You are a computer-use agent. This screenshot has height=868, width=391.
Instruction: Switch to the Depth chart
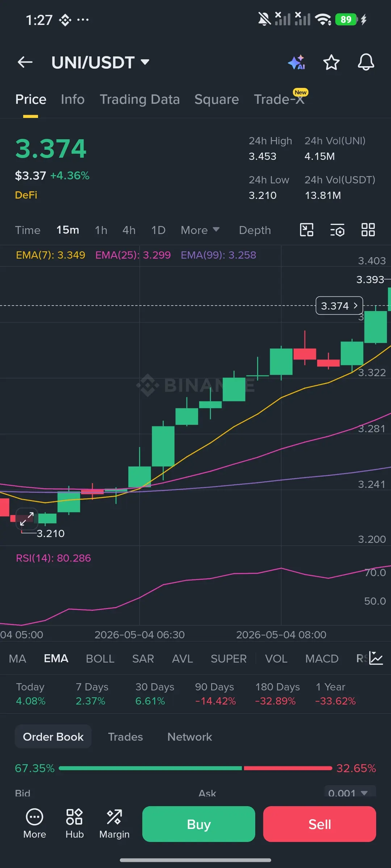255,230
